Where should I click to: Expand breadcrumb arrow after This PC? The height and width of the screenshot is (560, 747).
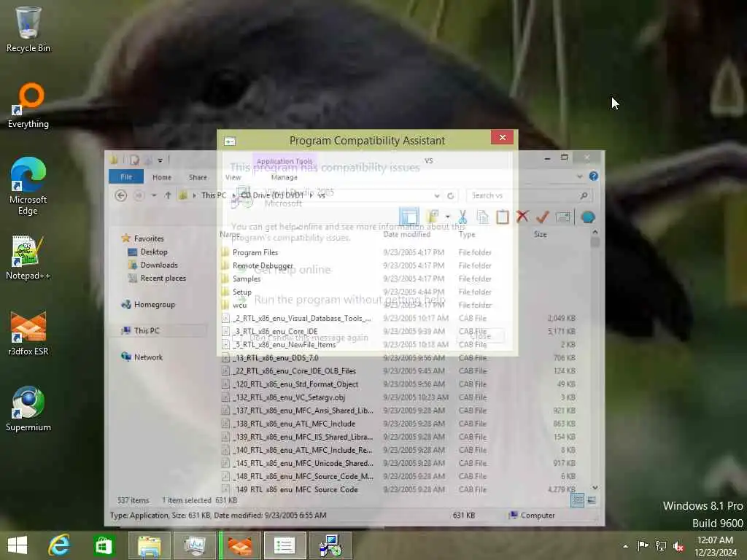click(x=233, y=195)
